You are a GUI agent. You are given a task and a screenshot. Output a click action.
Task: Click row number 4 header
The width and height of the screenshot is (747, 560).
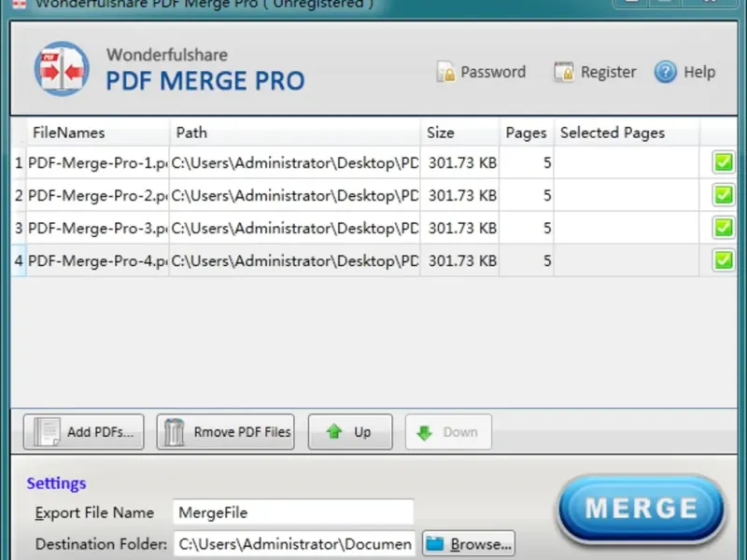click(x=19, y=260)
